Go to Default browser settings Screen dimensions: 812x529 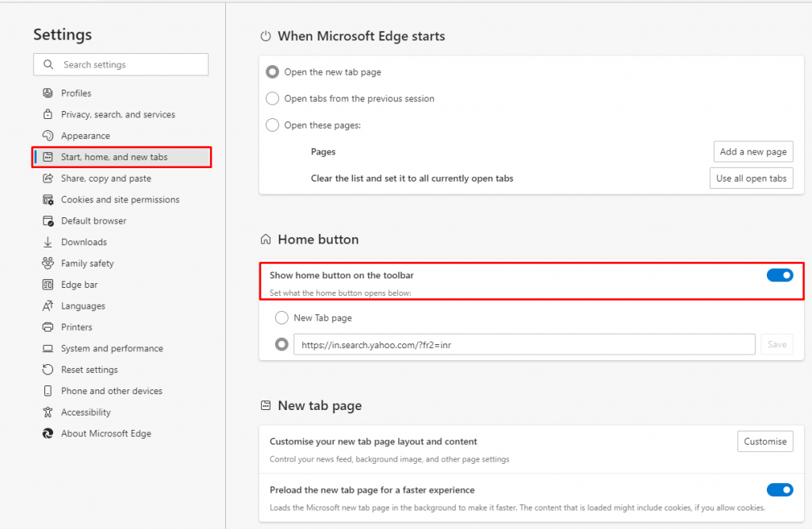point(94,220)
